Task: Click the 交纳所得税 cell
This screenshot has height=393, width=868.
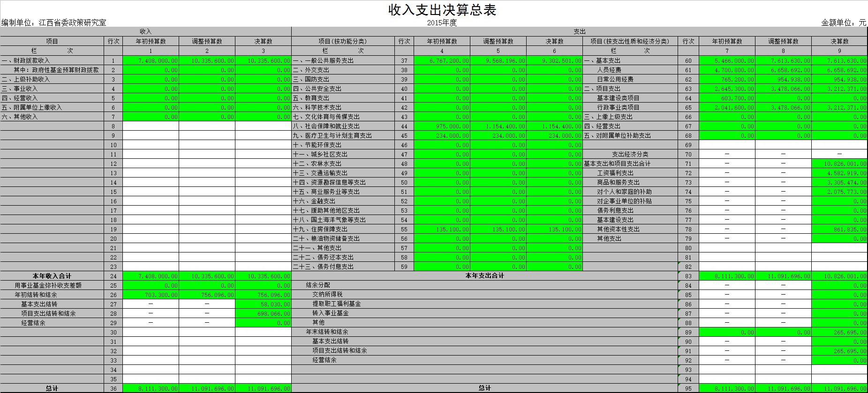Action: [x=484, y=294]
